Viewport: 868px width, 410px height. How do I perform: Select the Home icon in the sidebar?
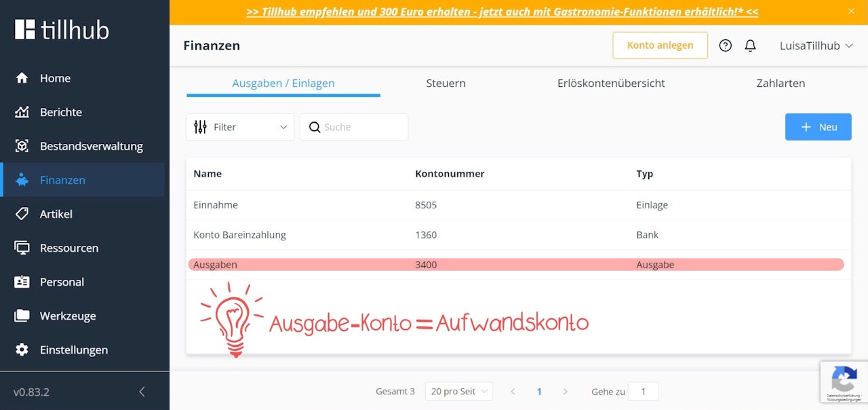click(23, 78)
